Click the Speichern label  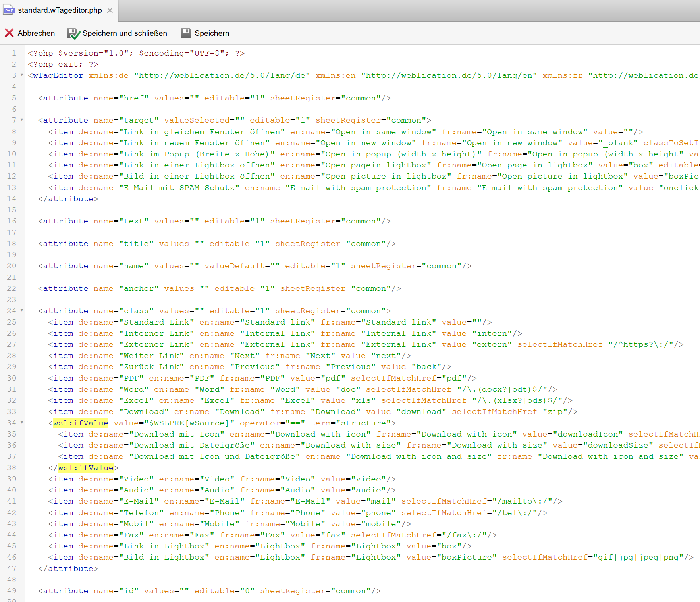pyautogui.click(x=212, y=33)
